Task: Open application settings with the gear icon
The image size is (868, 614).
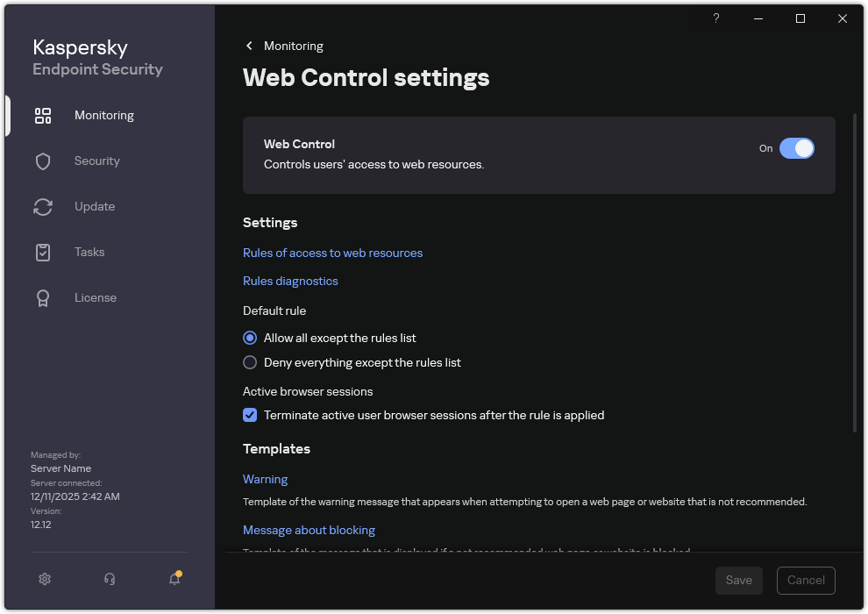Action: (45, 579)
